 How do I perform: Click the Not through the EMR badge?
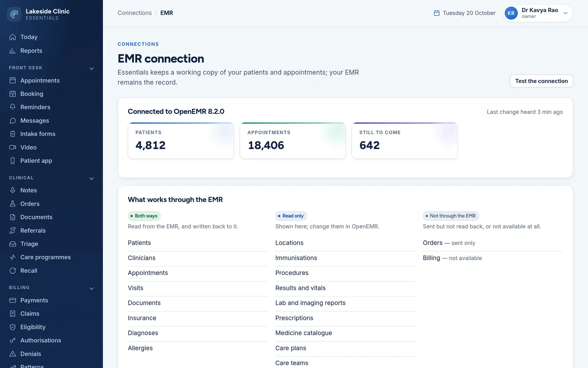(x=451, y=216)
